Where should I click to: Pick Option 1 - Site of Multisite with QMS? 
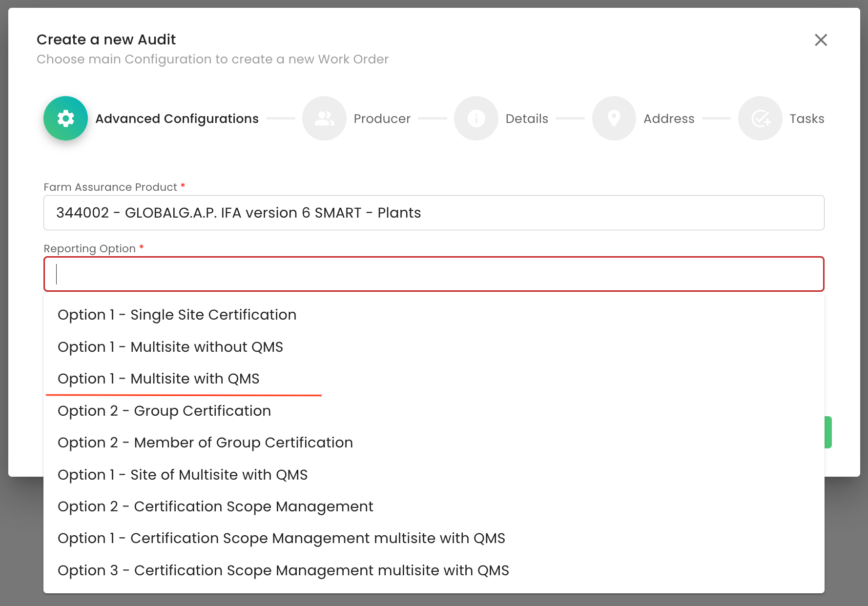click(434, 475)
